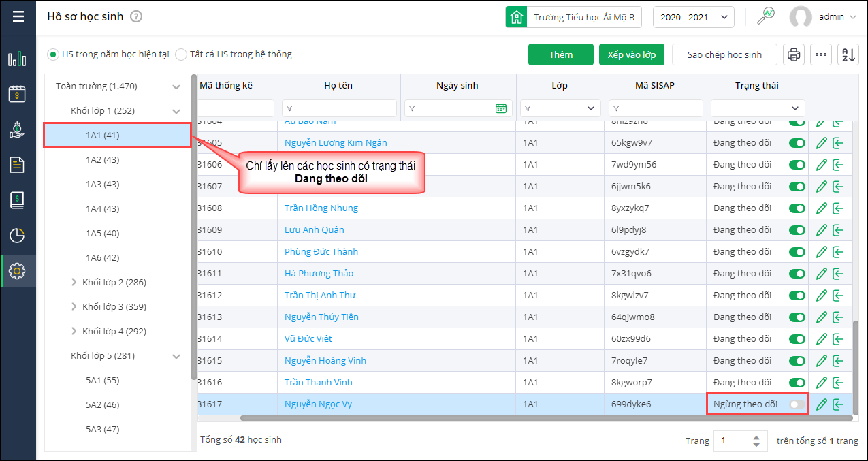868x461 pixels.
Task: Click filter icon in Mã SISAP column
Action: (616, 108)
